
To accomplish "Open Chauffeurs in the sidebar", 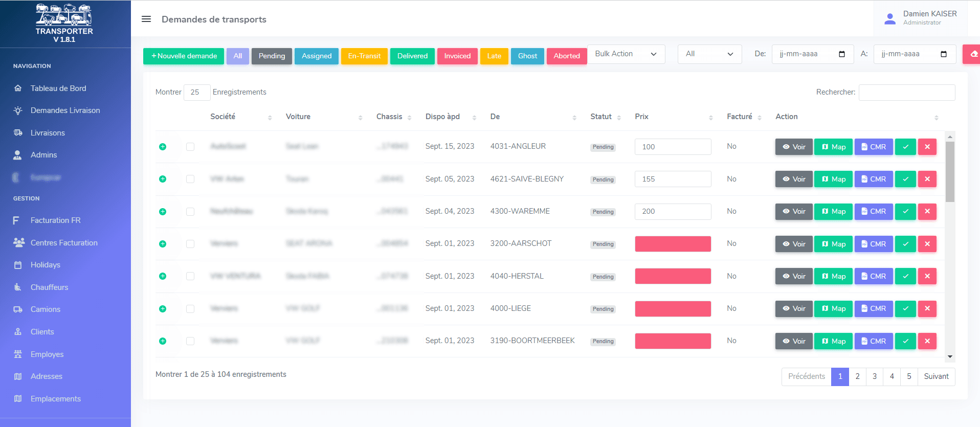I will (x=49, y=287).
